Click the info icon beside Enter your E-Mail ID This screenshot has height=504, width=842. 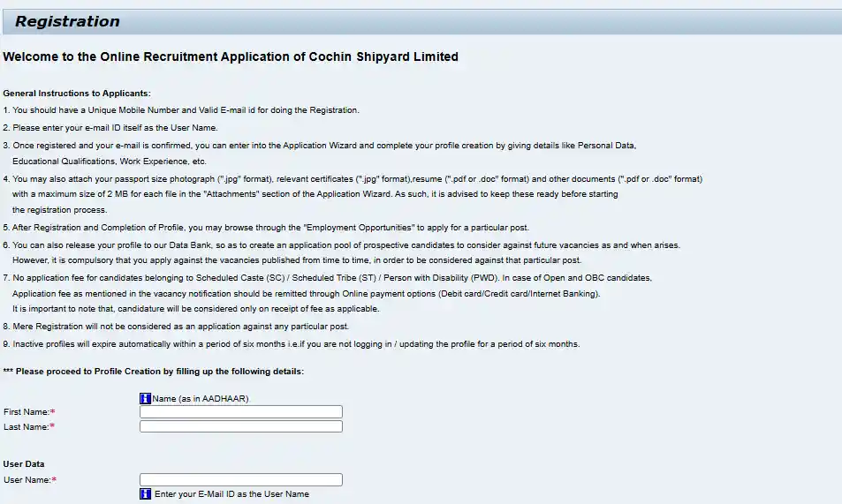pyautogui.click(x=145, y=493)
